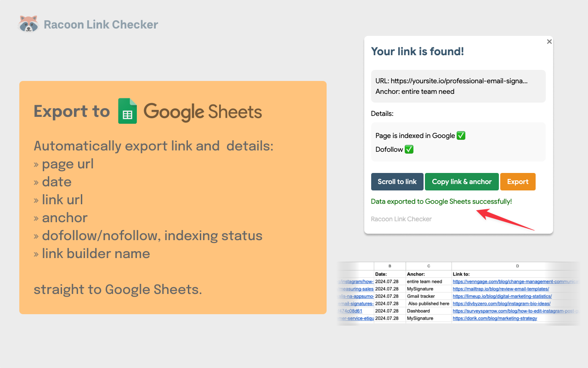Click the checkmark after Page is indexed in Google
The height and width of the screenshot is (368, 588).
(461, 135)
